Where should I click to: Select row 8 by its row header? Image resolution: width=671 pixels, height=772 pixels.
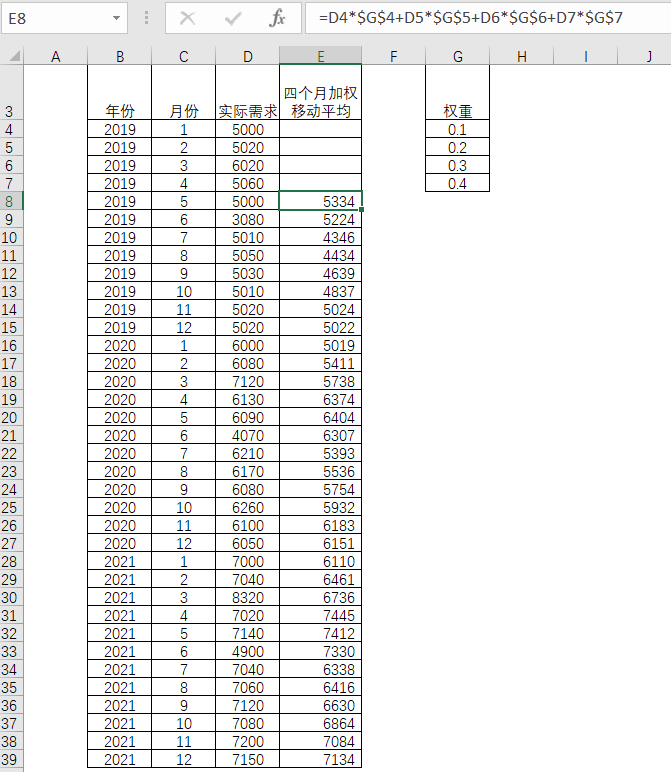coord(10,201)
